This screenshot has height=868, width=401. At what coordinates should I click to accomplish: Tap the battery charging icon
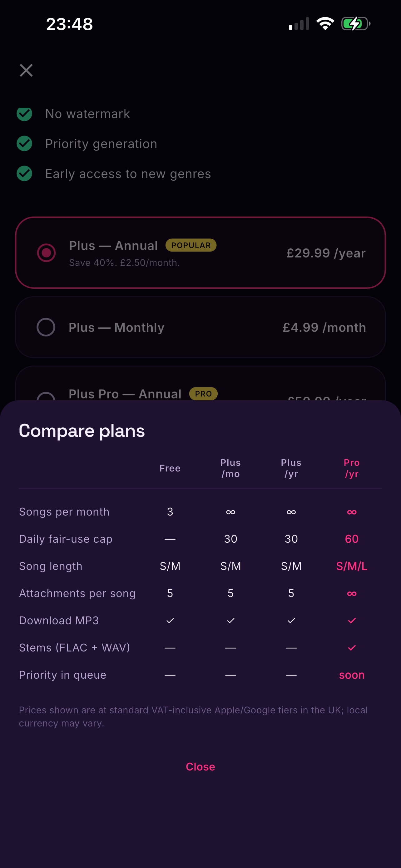point(356,23)
